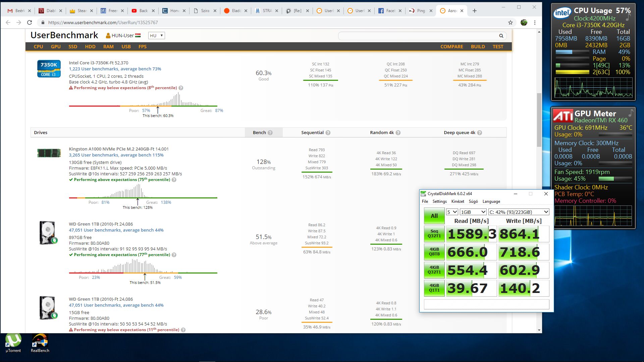This screenshot has width=644, height=362.
Task: Open 3,265 User benchmarks link for Kingston A1000
Action: (x=116, y=155)
